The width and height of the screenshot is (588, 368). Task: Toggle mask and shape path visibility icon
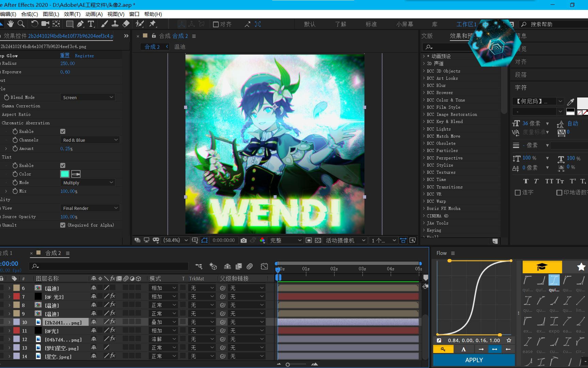coord(205,240)
